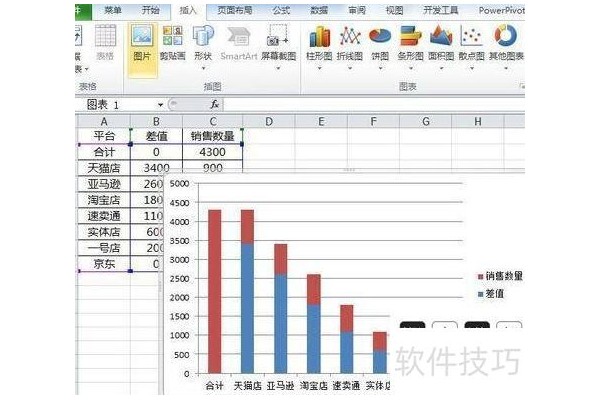Viewport: 600px width, 400px height.
Task: Click the 速卖通 cell
Action: click(104, 216)
